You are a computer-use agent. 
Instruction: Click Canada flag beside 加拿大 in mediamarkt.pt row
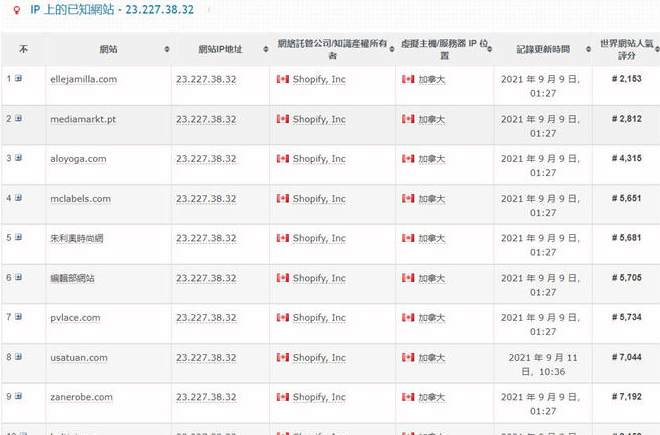pyautogui.click(x=408, y=119)
